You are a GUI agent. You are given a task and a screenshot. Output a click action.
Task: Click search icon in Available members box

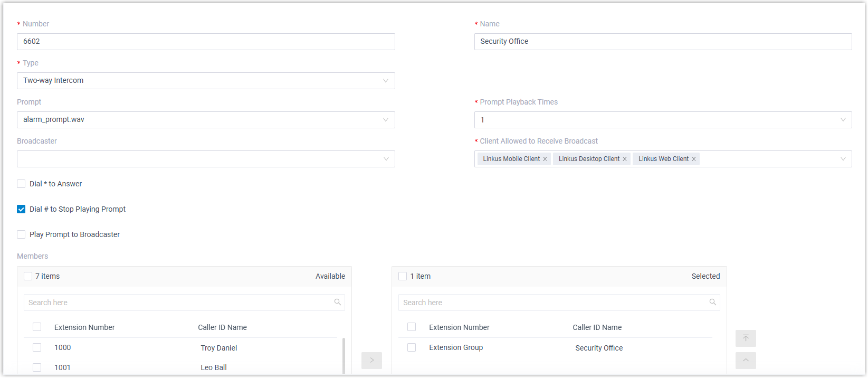click(338, 303)
